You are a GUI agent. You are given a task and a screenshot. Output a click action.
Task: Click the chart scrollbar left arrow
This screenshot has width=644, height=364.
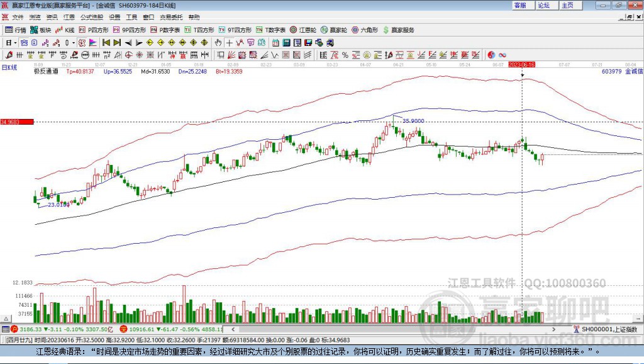(x=233, y=329)
